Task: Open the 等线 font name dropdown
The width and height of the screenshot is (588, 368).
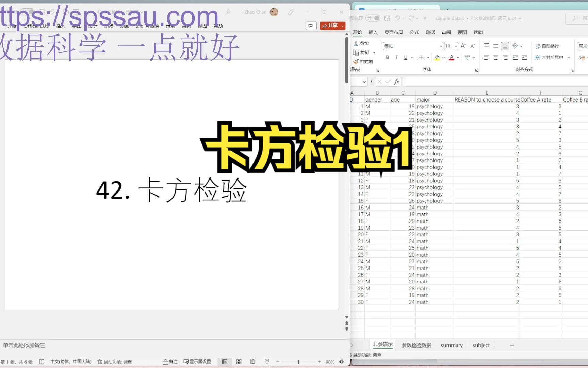Action: [x=441, y=46]
